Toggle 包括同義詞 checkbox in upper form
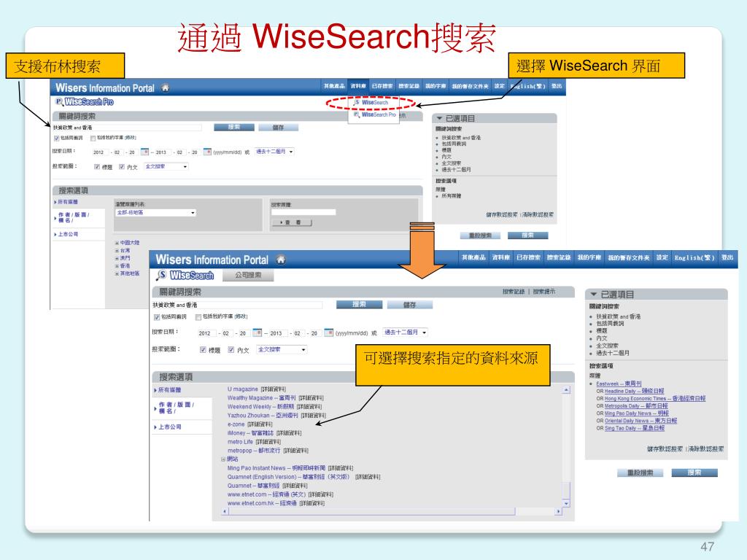Image resolution: width=747 pixels, height=560 pixels. coord(57,138)
